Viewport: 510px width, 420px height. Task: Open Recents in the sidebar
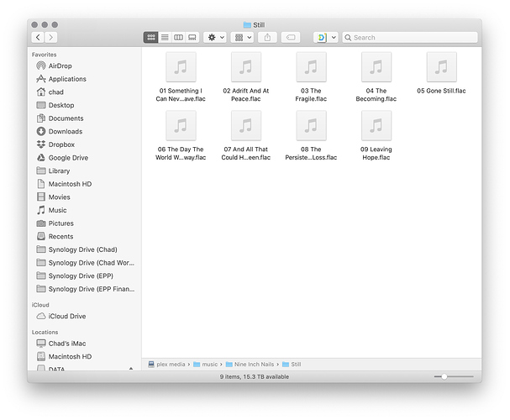click(85, 236)
